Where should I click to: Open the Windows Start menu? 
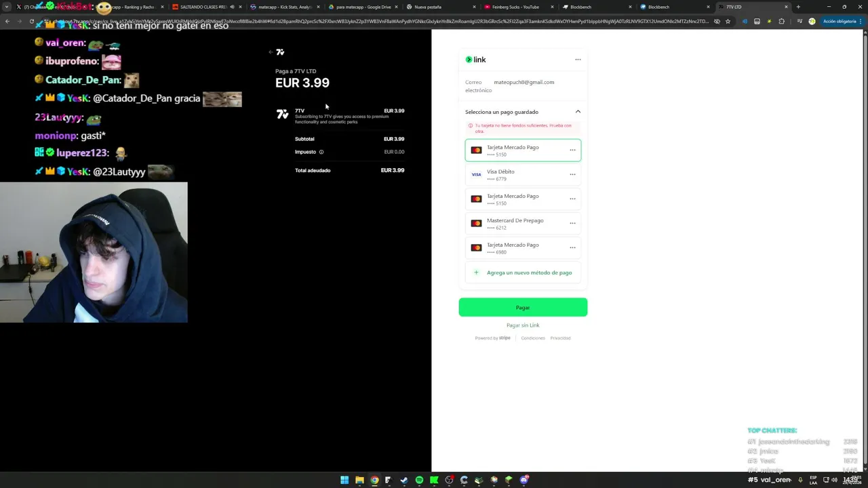344,480
